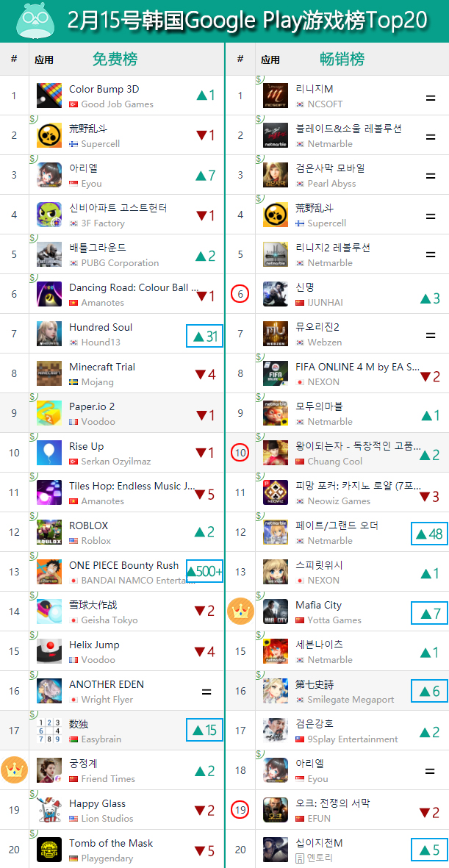
Task: Click the Mafia City game icon
Action: tap(276, 611)
